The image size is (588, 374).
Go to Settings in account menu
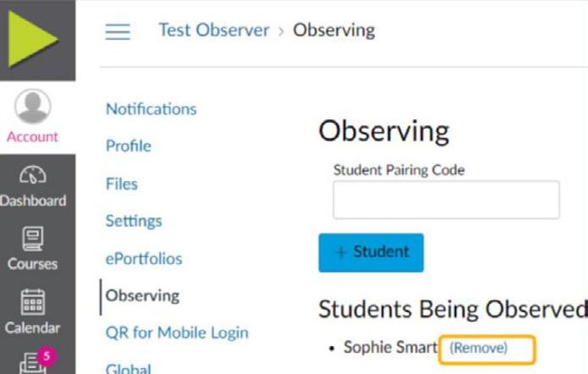tap(134, 221)
